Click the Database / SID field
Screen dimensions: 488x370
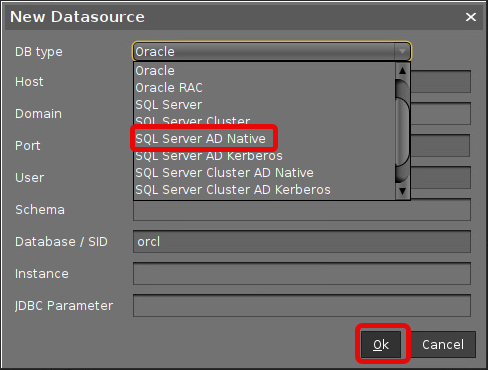click(302, 241)
